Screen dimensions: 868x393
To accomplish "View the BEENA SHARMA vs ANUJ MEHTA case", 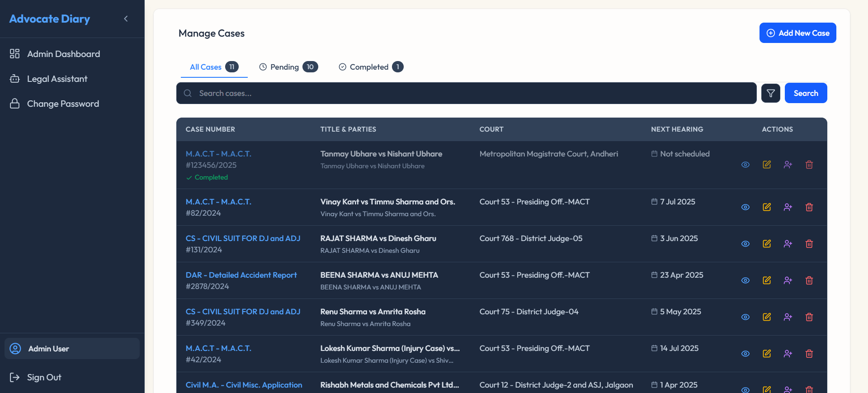I will (745, 280).
